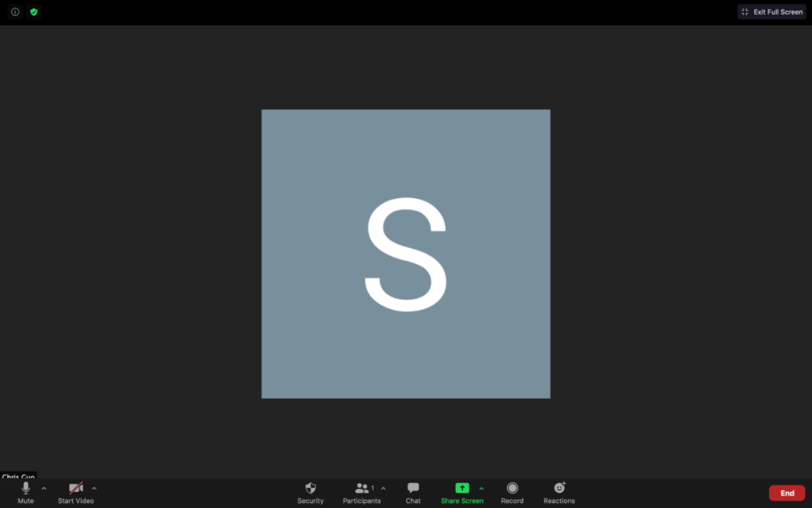Screen dimensions: 812x508
Task: Click the Chris Guo name label
Action: [x=18, y=476]
